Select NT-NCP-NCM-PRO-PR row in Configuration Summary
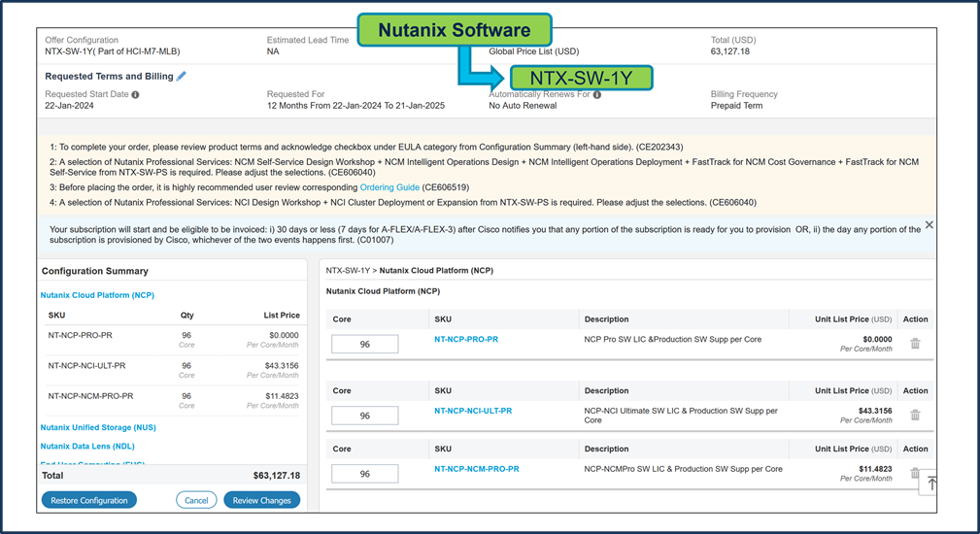 pyautogui.click(x=173, y=400)
